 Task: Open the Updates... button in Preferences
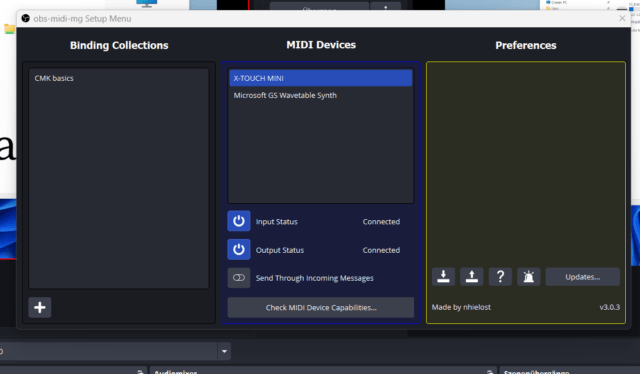click(582, 277)
